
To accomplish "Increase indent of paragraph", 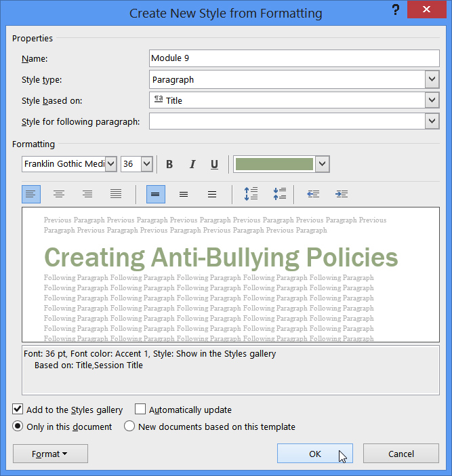I will click(342, 194).
